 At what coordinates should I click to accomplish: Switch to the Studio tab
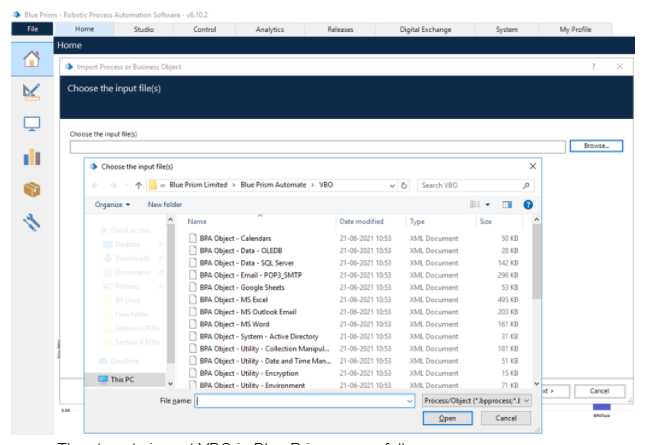[144, 29]
